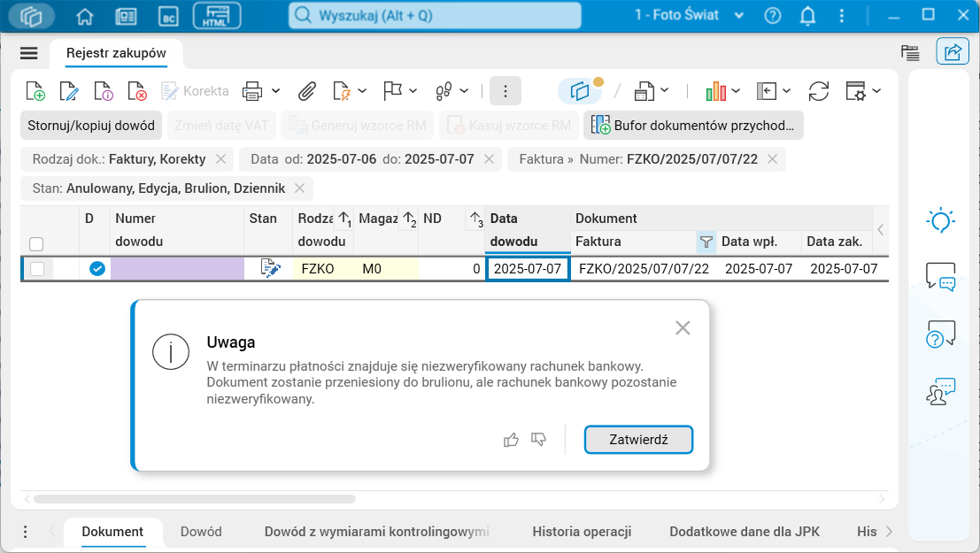Image resolution: width=980 pixels, height=553 pixels.
Task: Switch to the Dokument bottom tab
Action: pos(112,532)
